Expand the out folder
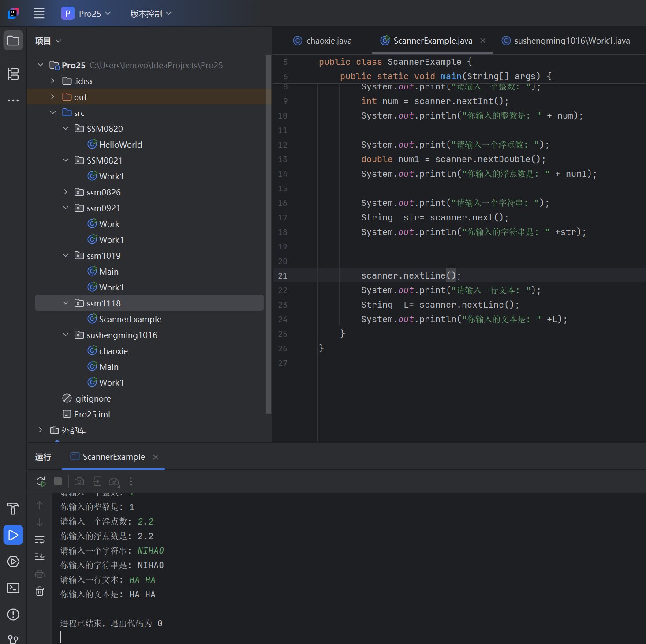 pos(53,97)
